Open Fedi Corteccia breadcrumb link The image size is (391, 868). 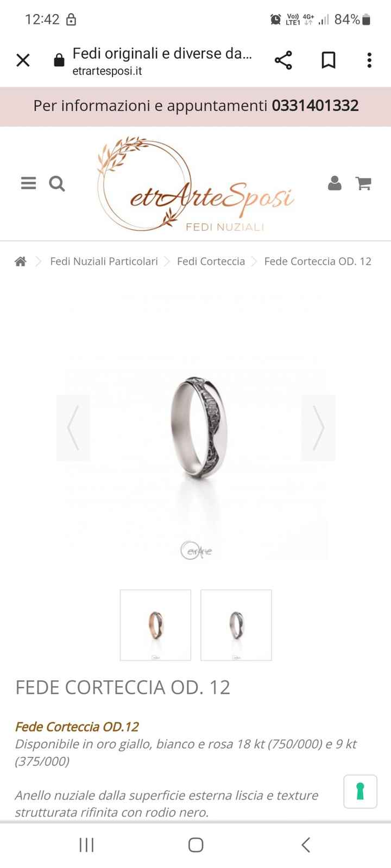211,261
